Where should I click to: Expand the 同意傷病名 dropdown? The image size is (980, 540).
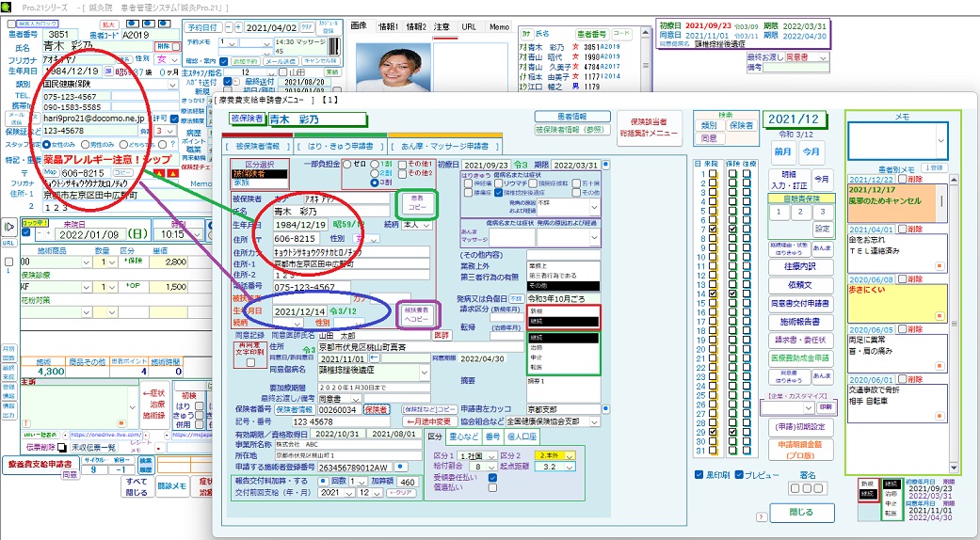pyautogui.click(x=425, y=372)
